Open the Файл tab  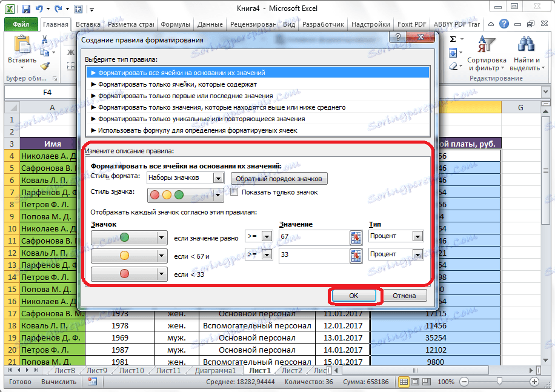click(x=21, y=24)
